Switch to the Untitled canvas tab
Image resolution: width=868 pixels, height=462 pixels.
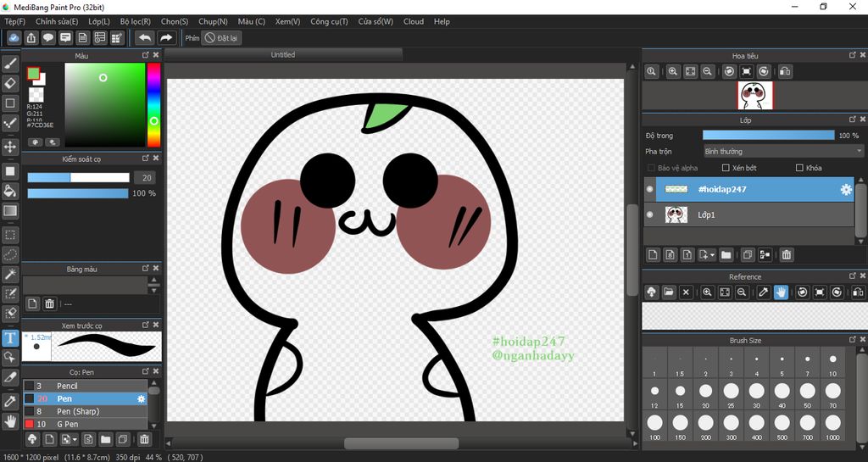283,55
